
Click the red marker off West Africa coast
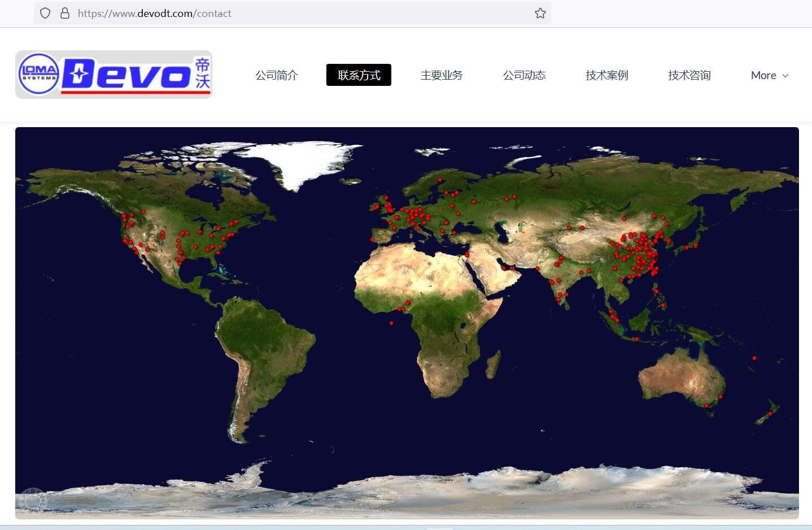click(391, 323)
